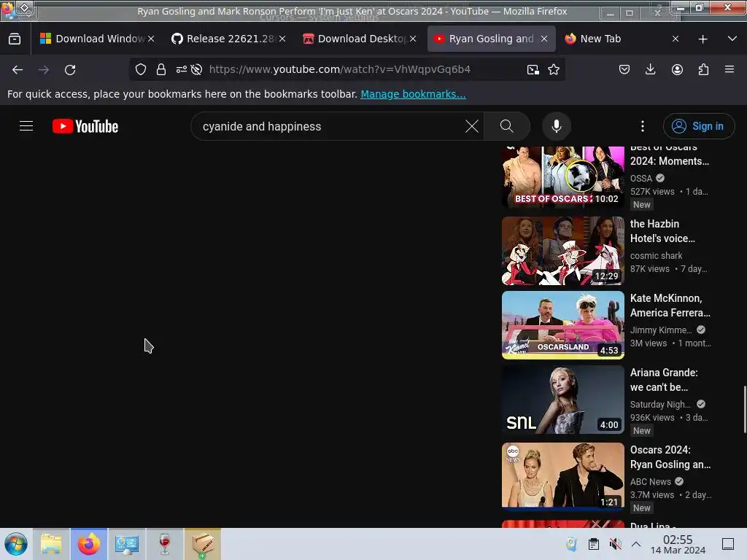Open a new tab with plus button
747x560 pixels.
coord(703,39)
